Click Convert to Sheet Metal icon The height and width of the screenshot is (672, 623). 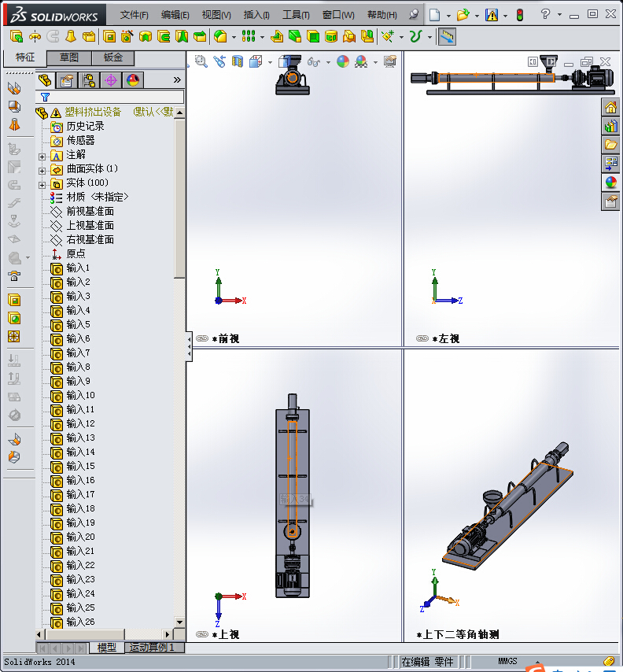pos(14,106)
